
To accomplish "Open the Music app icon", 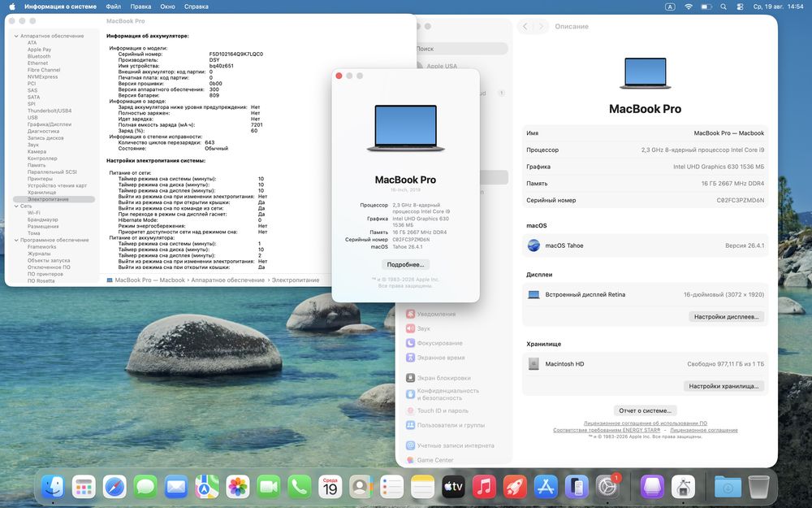I will pos(484,487).
